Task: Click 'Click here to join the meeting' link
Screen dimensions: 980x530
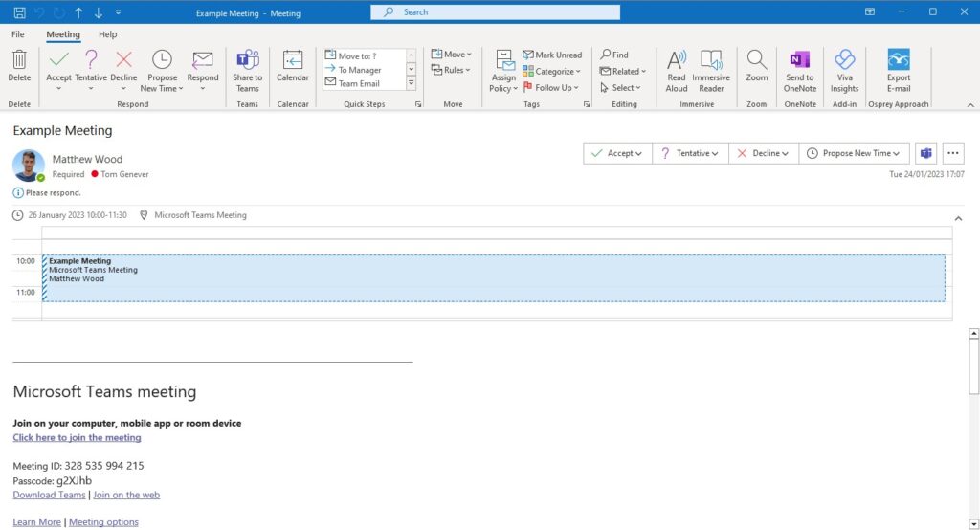Action: (77, 437)
